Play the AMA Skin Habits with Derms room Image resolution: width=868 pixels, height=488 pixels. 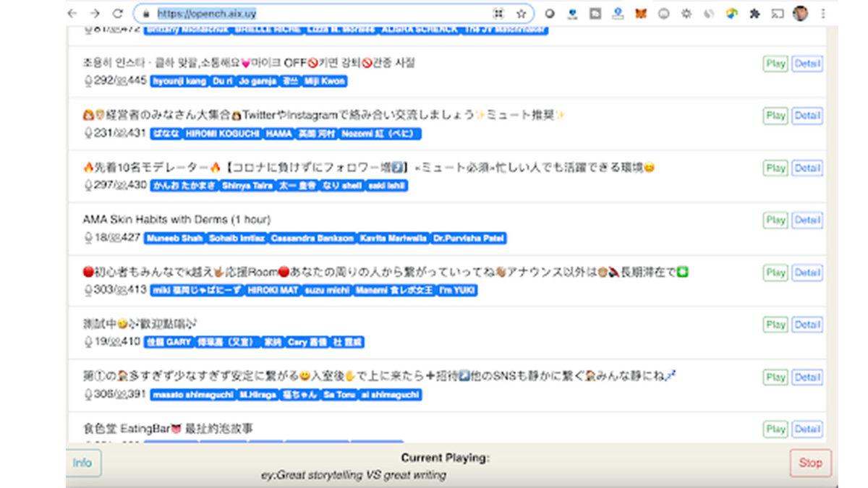775,220
